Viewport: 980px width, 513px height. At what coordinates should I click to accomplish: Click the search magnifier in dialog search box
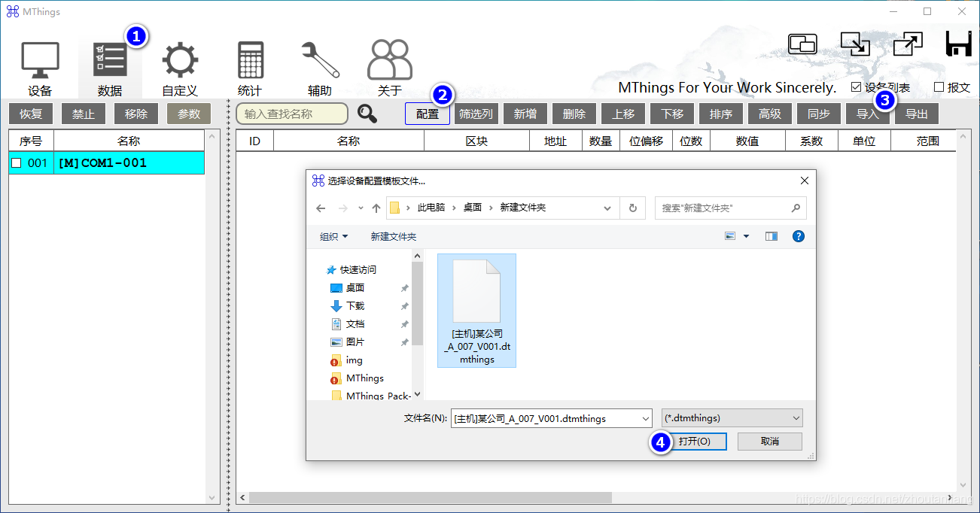pos(796,208)
